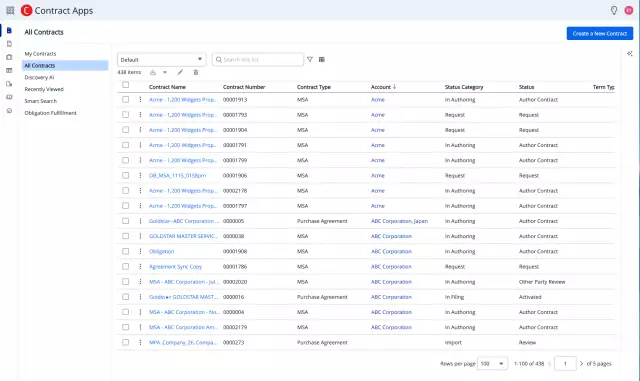The image size is (640, 381).
Task: Click the Activated status cell
Action: click(530, 297)
